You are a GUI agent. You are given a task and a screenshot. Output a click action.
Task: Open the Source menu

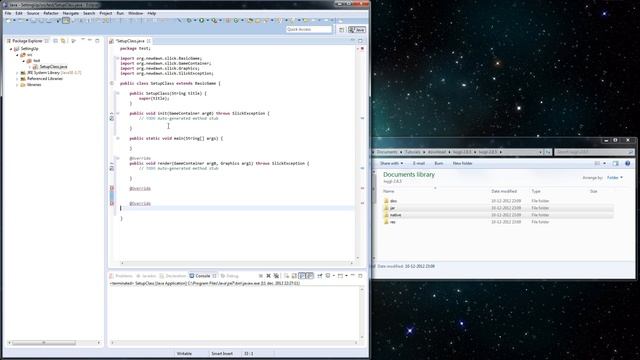pyautogui.click(x=33, y=13)
